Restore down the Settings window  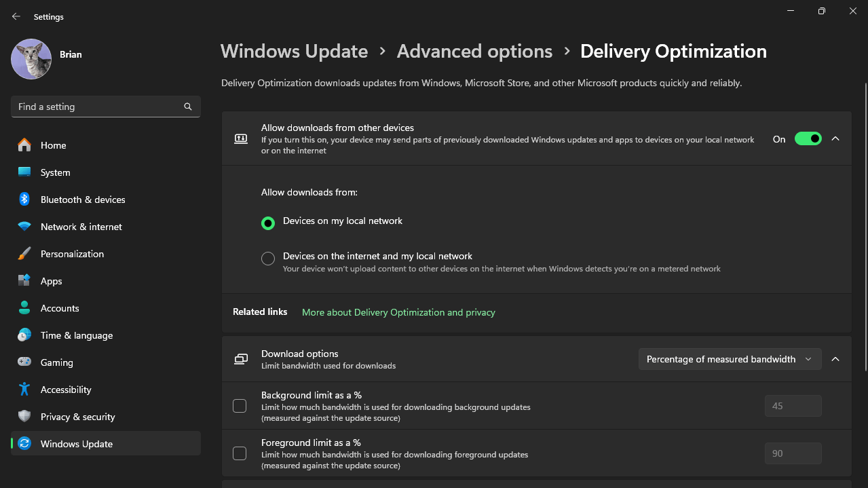(822, 11)
